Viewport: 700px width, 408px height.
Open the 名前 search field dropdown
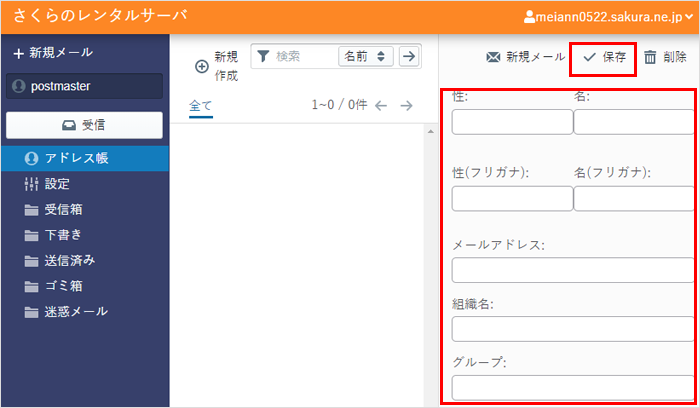point(366,57)
